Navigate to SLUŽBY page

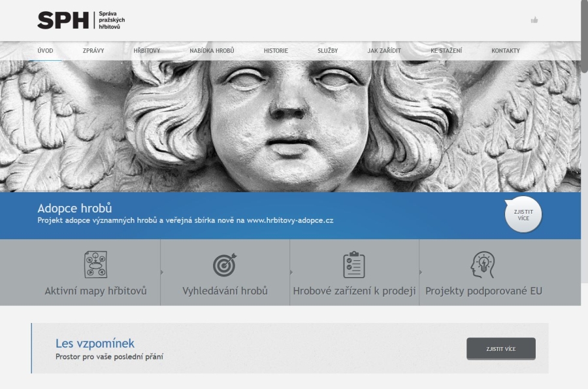327,51
